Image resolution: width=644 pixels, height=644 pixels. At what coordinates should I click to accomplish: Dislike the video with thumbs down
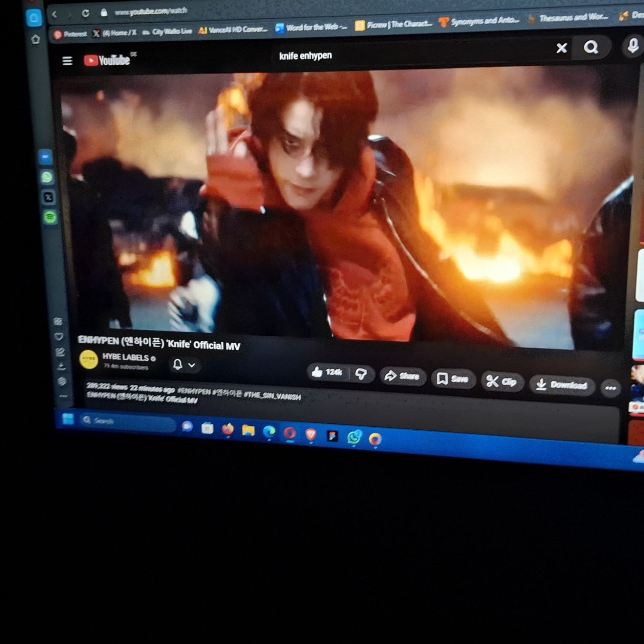click(x=361, y=374)
